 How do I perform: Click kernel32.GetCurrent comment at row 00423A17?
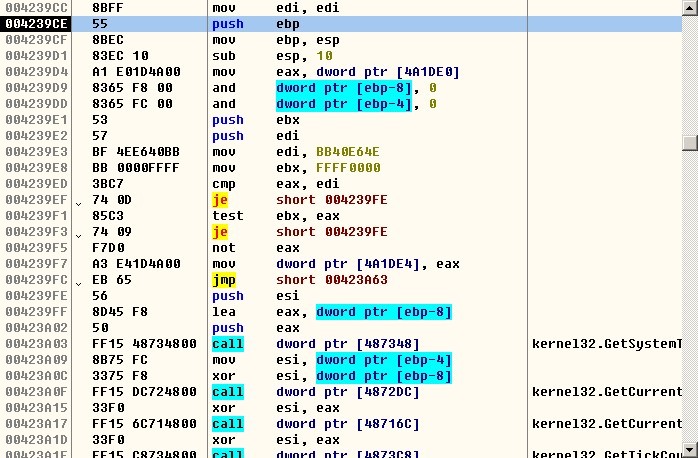pos(607,424)
